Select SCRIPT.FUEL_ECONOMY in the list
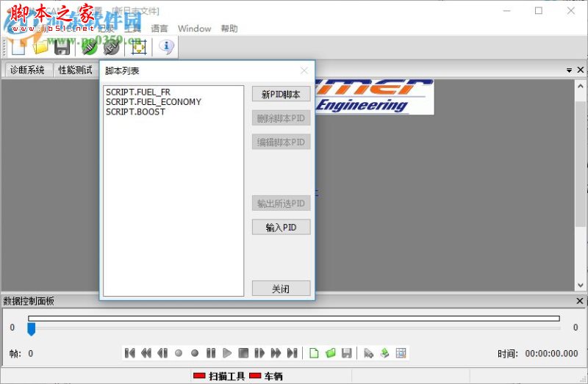The image size is (588, 384). pyautogui.click(x=154, y=102)
